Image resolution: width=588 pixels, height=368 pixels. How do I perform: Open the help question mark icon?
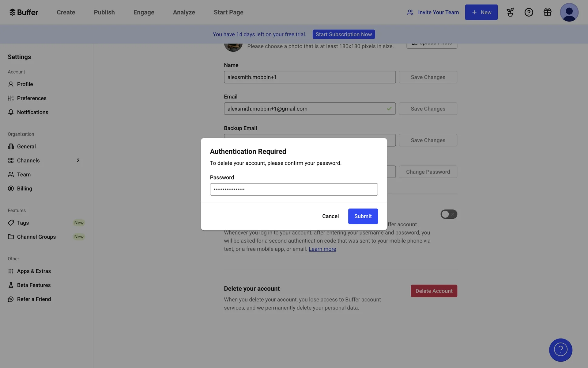click(529, 12)
